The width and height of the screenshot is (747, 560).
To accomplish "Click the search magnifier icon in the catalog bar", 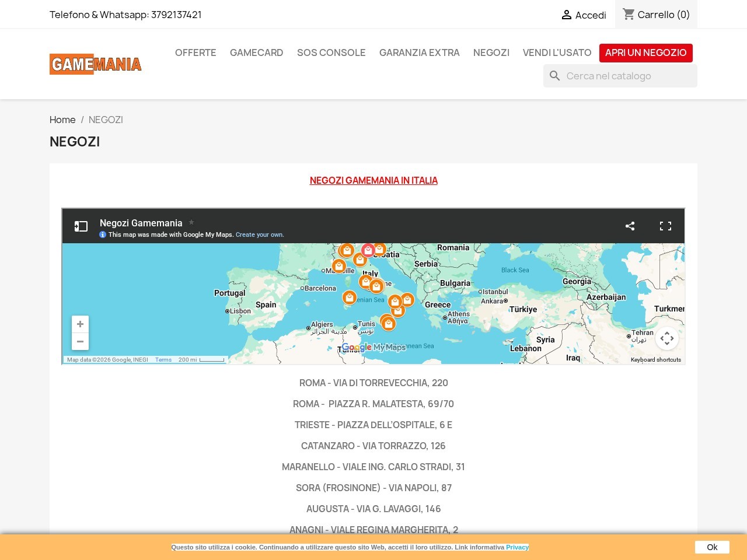I will (554, 76).
